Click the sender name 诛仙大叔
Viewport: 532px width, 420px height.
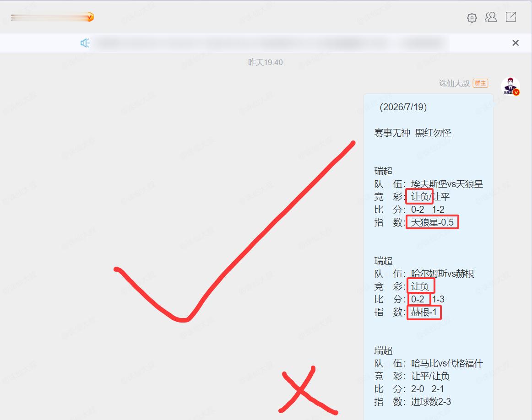454,83
